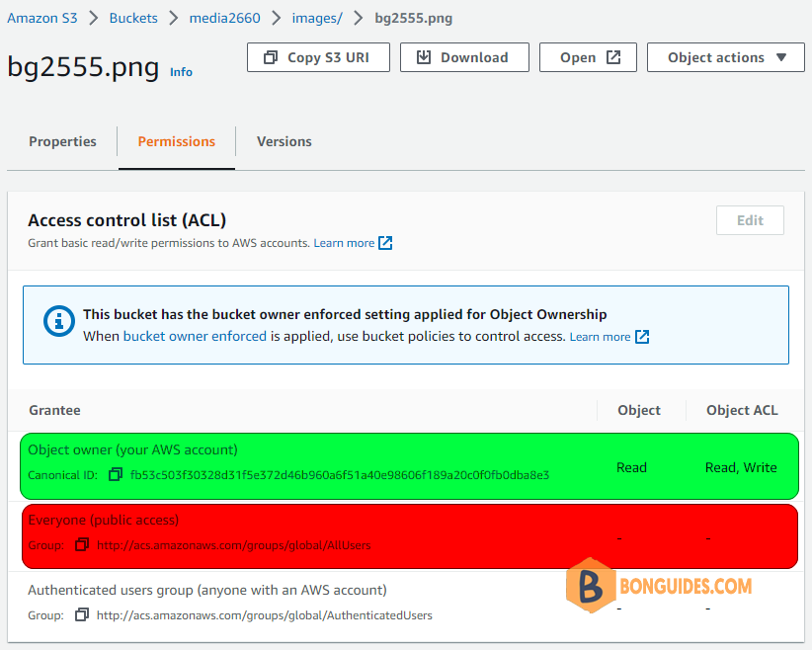
Task: Navigate to the images/ folder breadcrumb
Action: coord(317,18)
